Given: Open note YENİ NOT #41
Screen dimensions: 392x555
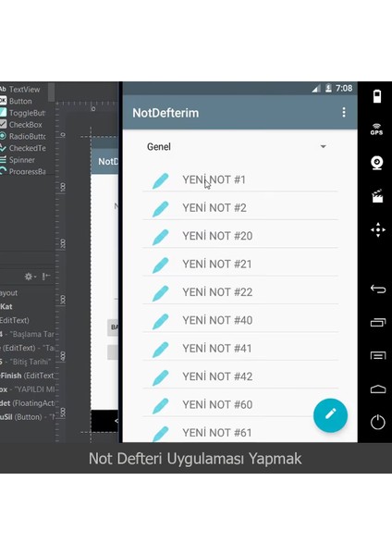Looking at the screenshot, I should (240, 349).
